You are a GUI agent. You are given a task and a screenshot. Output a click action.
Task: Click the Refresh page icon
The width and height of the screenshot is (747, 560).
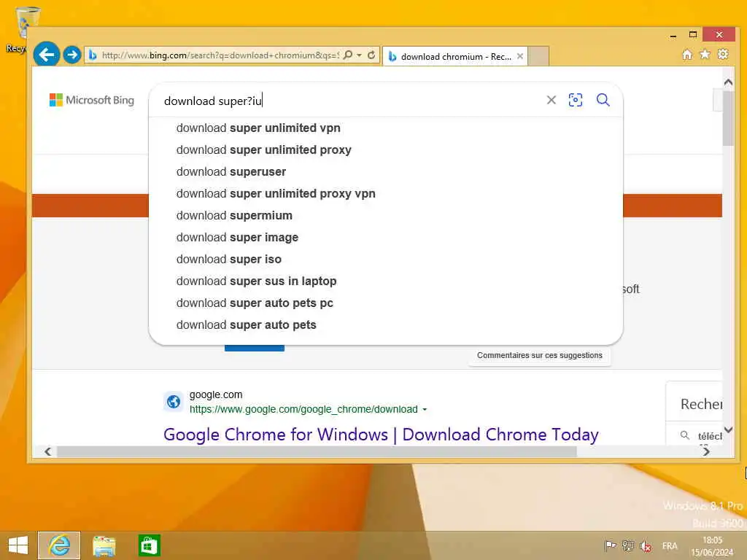tap(371, 55)
